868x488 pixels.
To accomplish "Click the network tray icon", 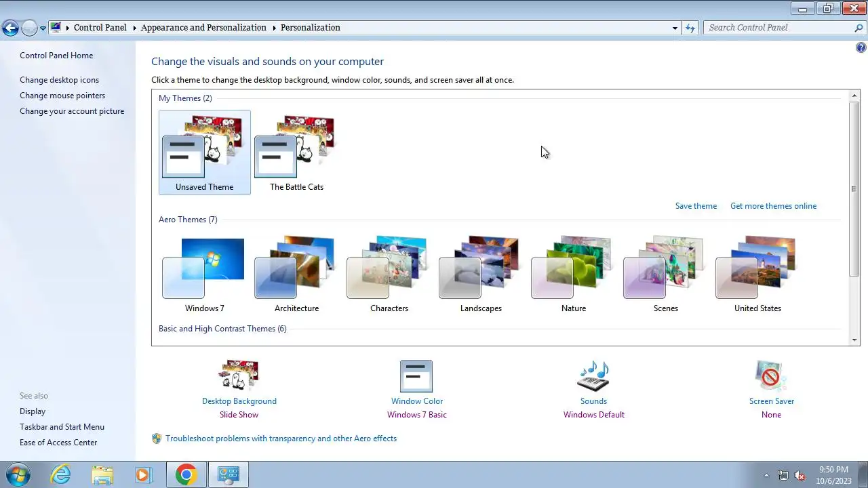I will tap(783, 475).
